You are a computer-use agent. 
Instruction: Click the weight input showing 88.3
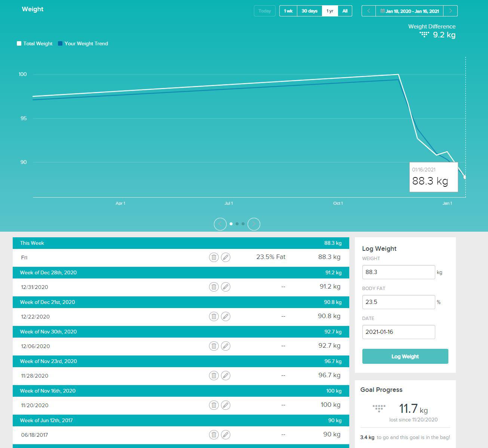coord(398,272)
